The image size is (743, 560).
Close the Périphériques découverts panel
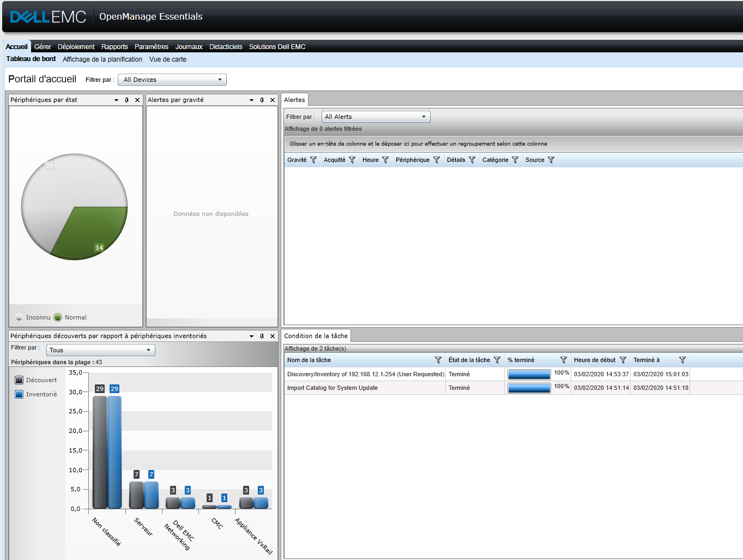coord(273,336)
